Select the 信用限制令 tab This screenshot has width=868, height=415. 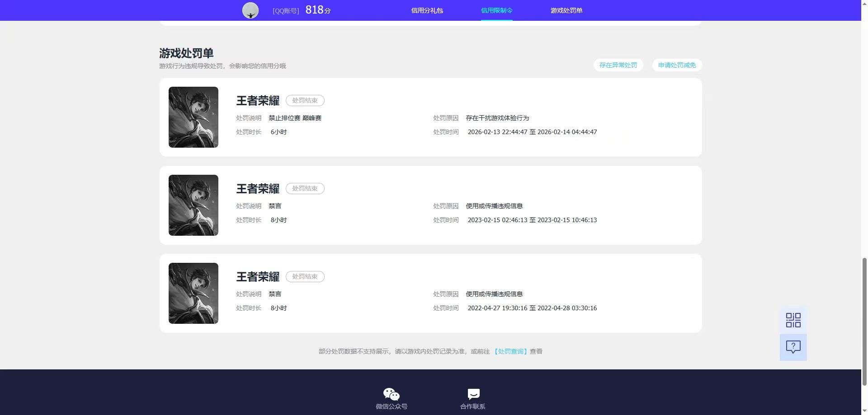click(496, 10)
